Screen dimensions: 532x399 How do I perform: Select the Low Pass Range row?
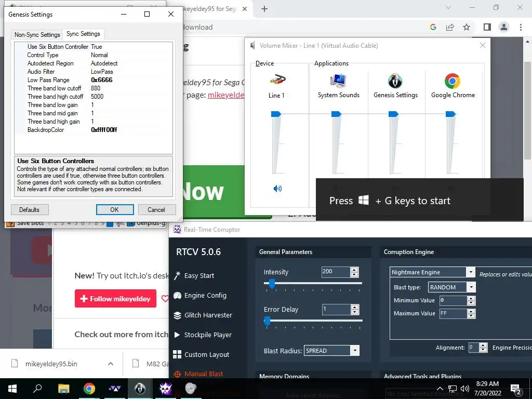coord(94,79)
